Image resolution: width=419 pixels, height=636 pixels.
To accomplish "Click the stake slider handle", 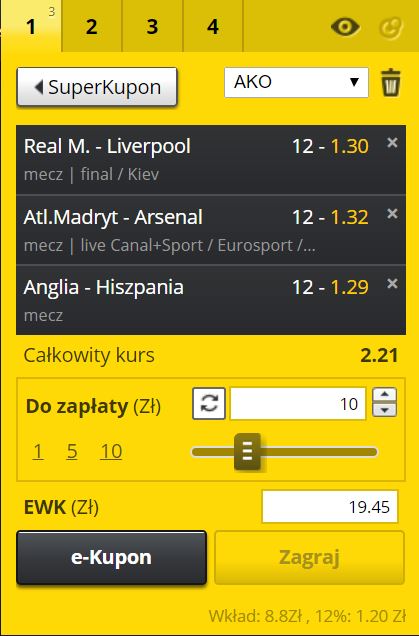I will click(247, 451).
